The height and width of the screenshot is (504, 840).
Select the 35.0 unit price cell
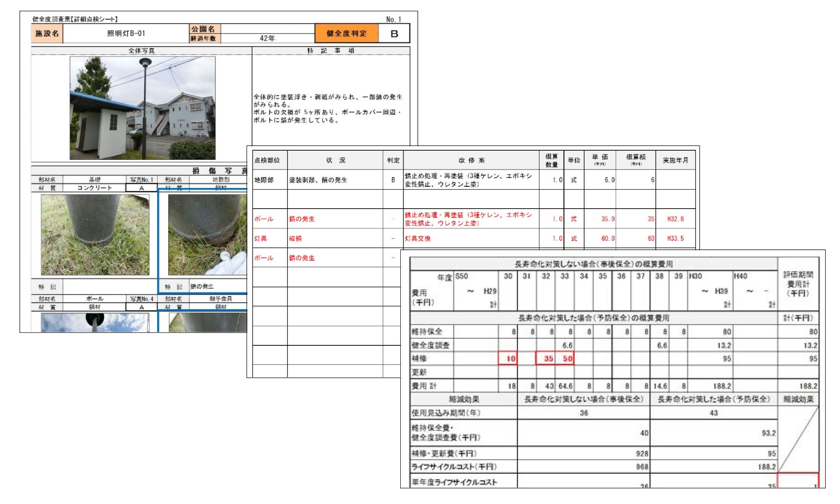tap(600, 219)
